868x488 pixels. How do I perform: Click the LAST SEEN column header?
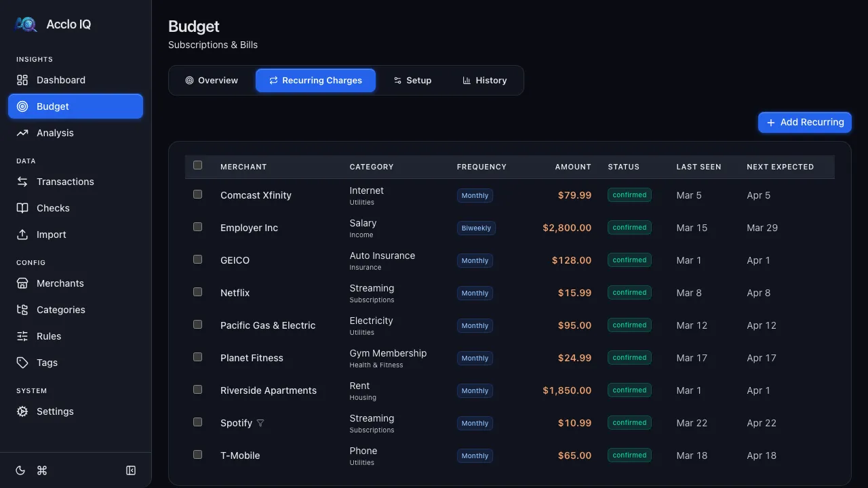(698, 167)
